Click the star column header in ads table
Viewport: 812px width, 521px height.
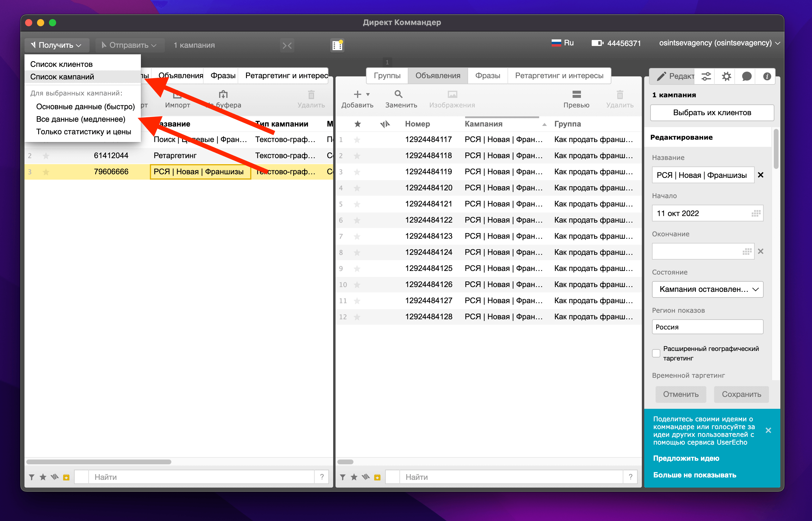click(x=357, y=124)
